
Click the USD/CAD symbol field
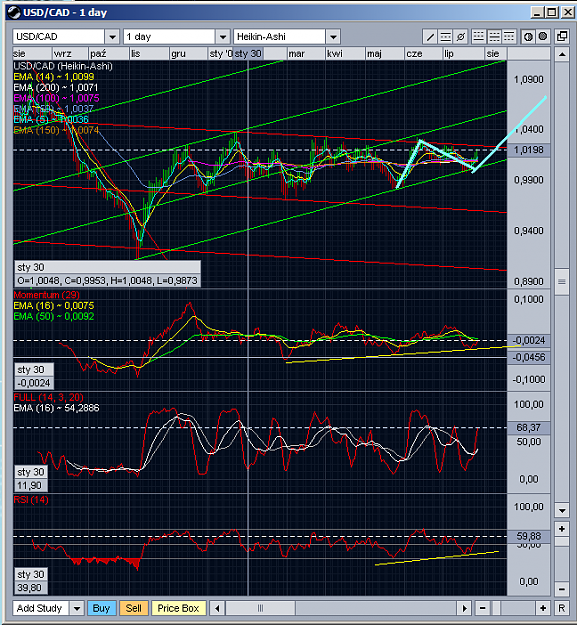59,37
